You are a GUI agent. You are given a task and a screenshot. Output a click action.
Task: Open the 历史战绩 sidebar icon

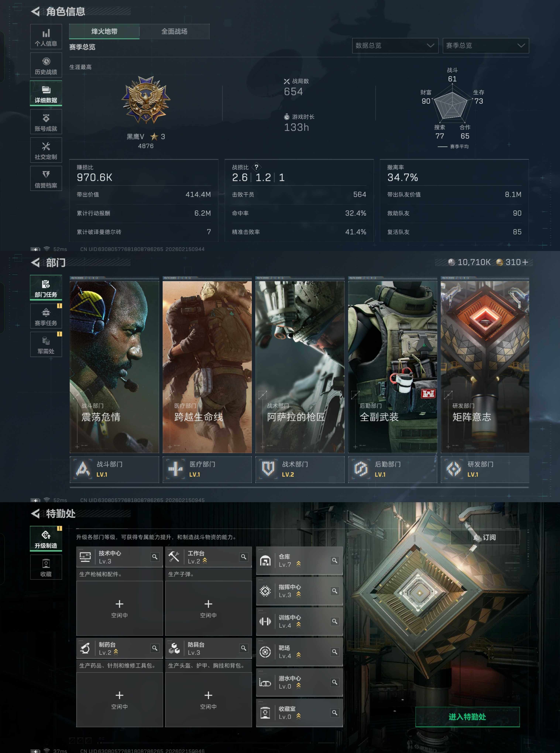click(46, 65)
